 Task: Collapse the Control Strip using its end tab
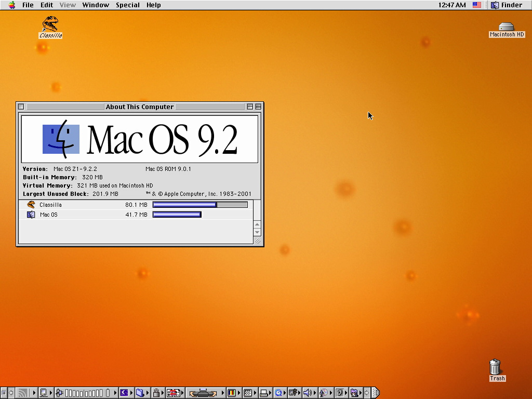pos(376,393)
